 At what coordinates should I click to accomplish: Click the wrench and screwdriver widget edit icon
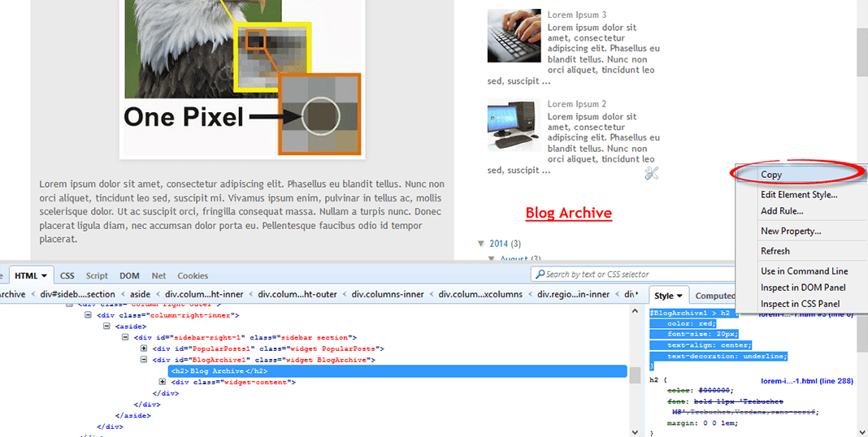[652, 173]
